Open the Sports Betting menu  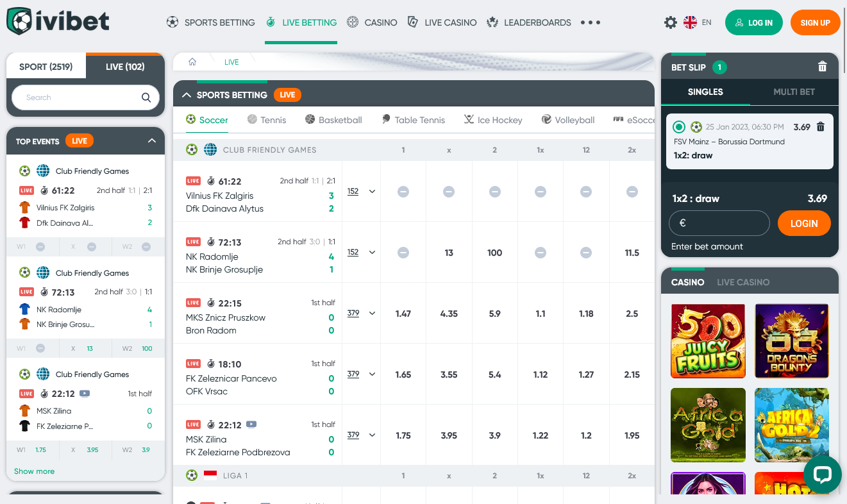click(x=210, y=22)
